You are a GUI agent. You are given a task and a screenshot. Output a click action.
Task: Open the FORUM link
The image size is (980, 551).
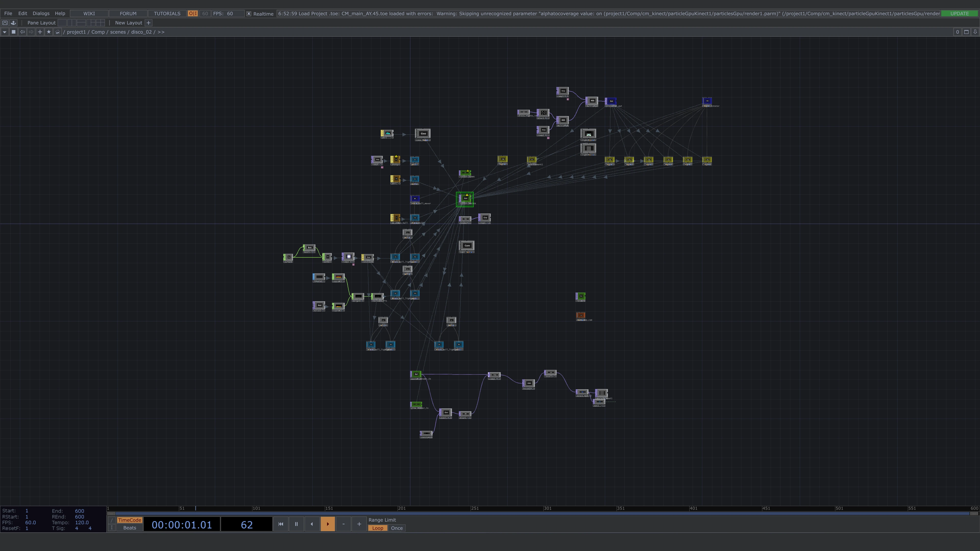[128, 14]
